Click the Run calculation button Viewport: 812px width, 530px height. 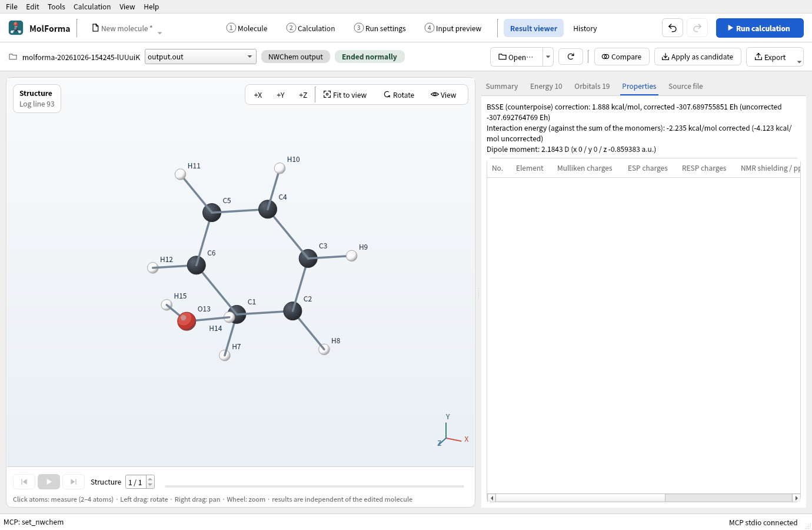click(x=760, y=28)
